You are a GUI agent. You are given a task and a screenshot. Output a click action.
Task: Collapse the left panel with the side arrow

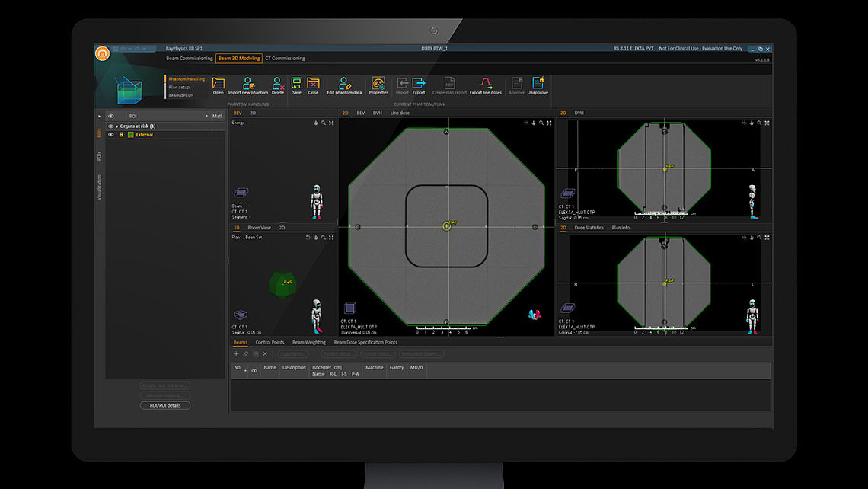pos(99,116)
